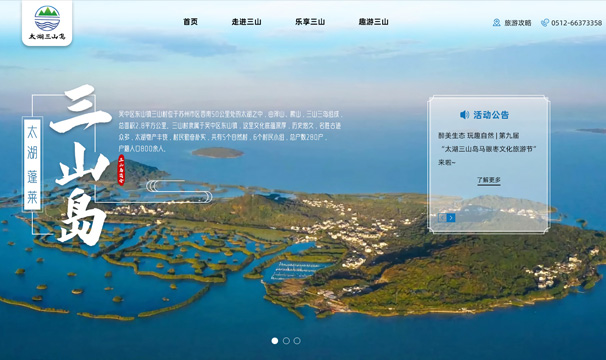Click the travel guide person icon
The height and width of the screenshot is (360, 606).
(497, 22)
